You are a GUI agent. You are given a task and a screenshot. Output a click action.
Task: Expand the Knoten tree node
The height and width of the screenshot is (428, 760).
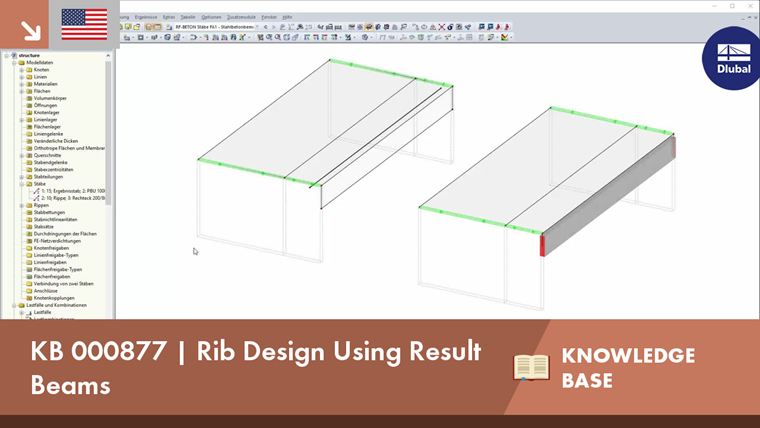tap(21, 70)
